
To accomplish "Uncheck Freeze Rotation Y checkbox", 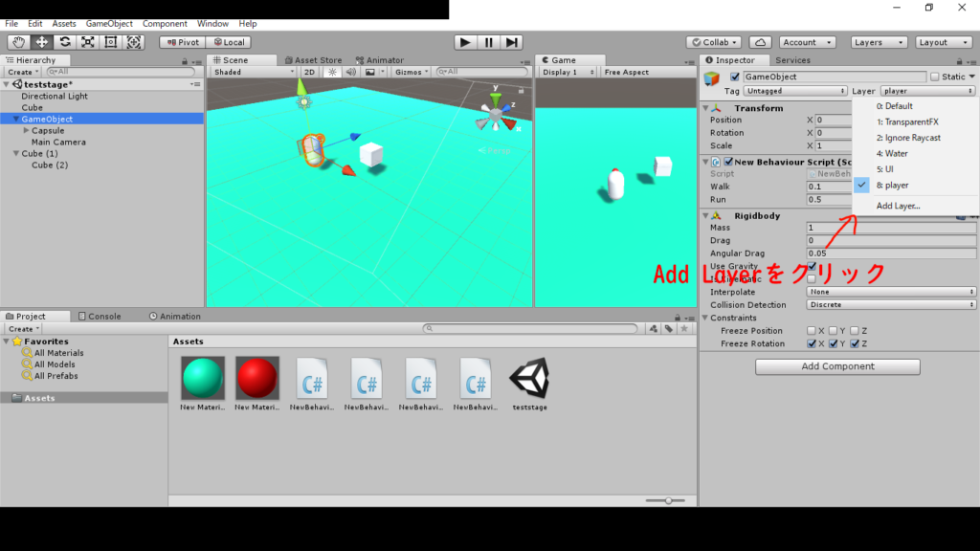I will (833, 343).
